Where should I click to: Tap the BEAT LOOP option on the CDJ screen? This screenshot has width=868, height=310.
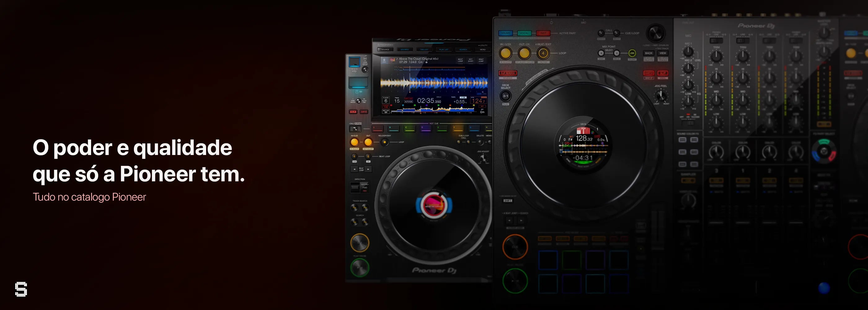click(x=460, y=60)
